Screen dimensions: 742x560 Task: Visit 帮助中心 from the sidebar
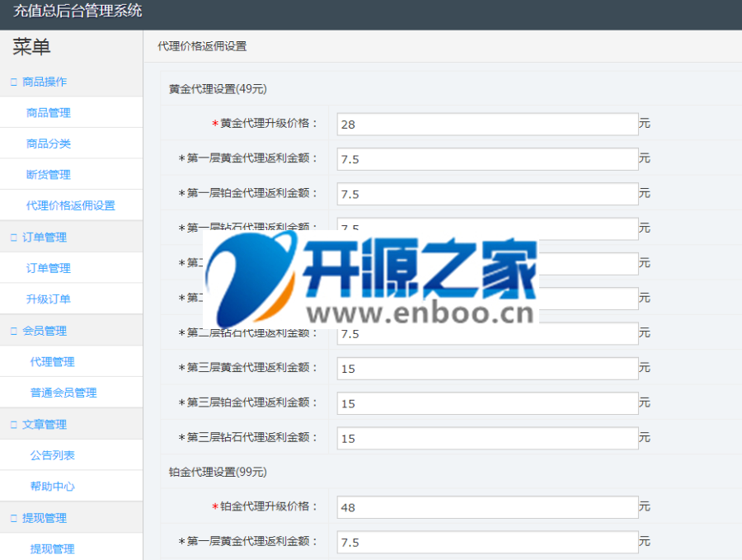[x=52, y=486]
